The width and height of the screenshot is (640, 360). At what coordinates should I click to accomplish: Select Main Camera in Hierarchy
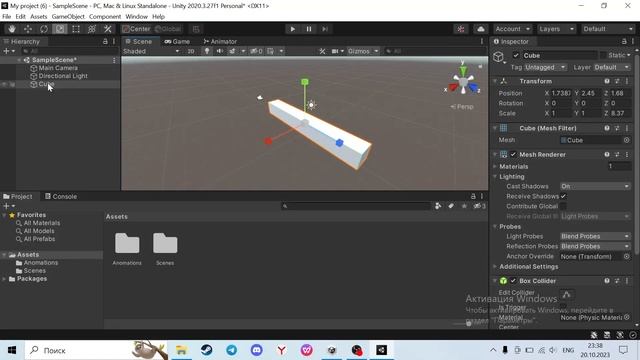click(x=58, y=68)
